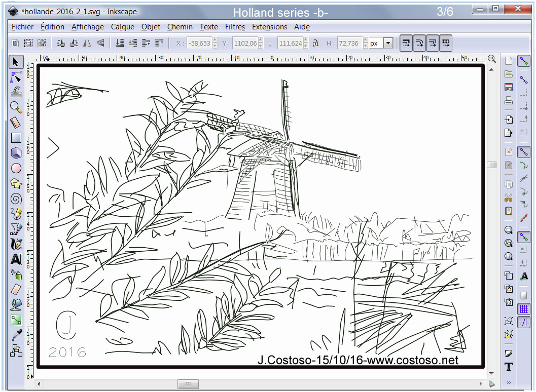The width and height of the screenshot is (536, 392).
Task: Switch to the eraser tool
Action: 16,290
